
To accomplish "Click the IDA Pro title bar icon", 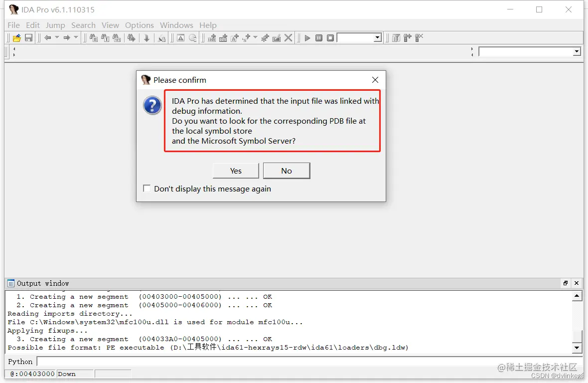I will tap(14, 9).
